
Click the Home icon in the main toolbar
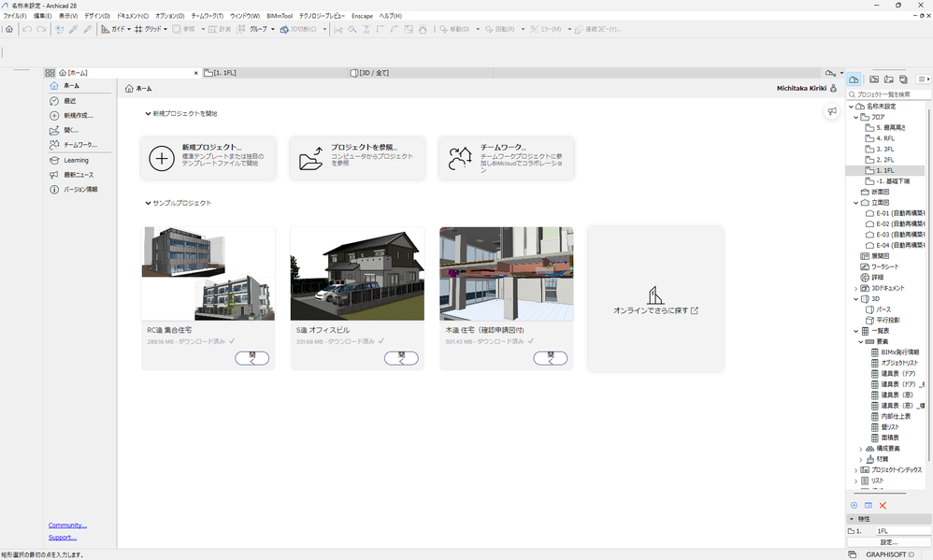coord(9,29)
